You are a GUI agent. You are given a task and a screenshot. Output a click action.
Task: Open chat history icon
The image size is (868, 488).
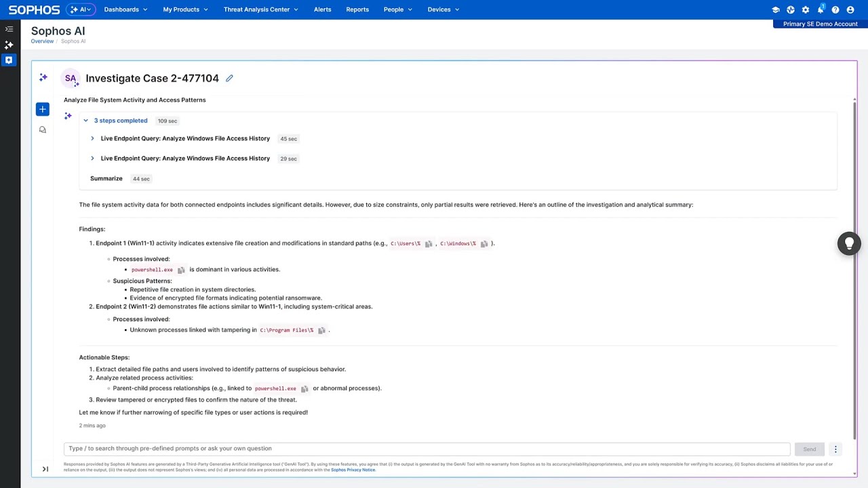(x=43, y=129)
